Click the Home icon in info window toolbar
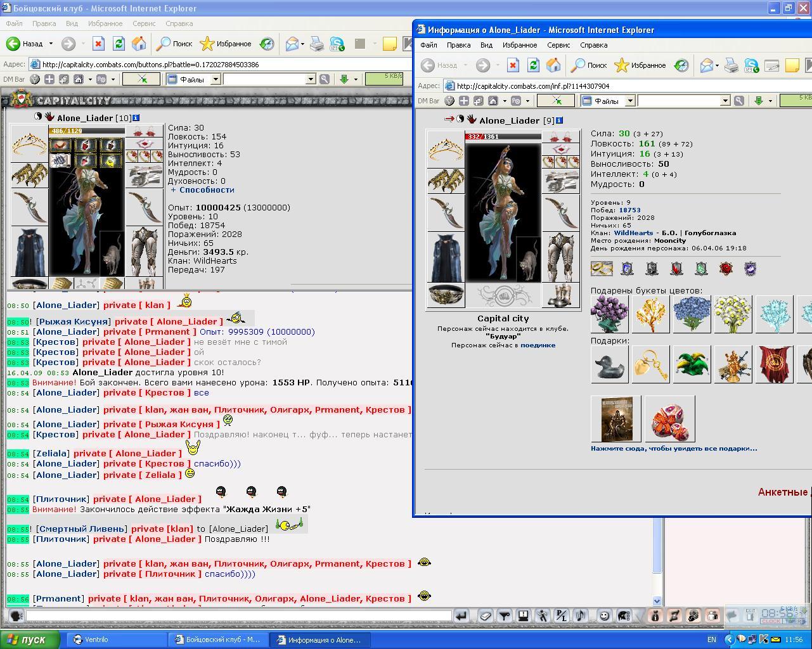This screenshot has width=812, height=649. point(553,65)
